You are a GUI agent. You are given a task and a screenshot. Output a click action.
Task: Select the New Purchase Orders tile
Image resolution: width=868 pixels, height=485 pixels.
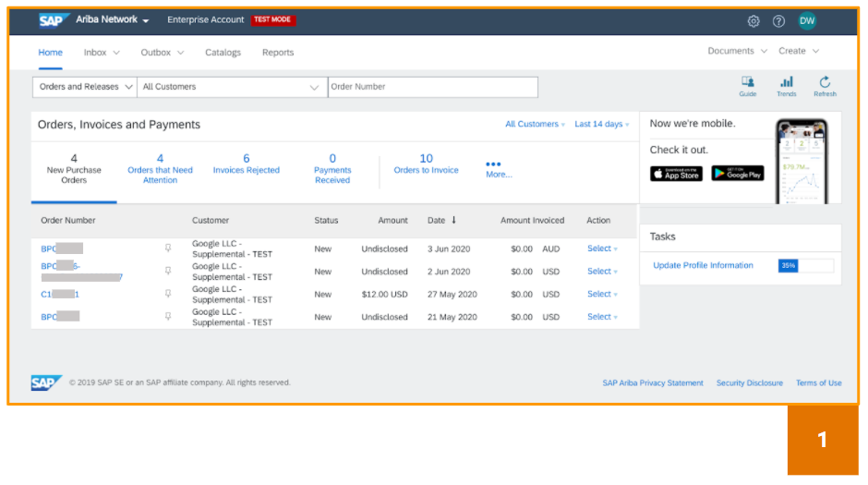[x=74, y=169]
